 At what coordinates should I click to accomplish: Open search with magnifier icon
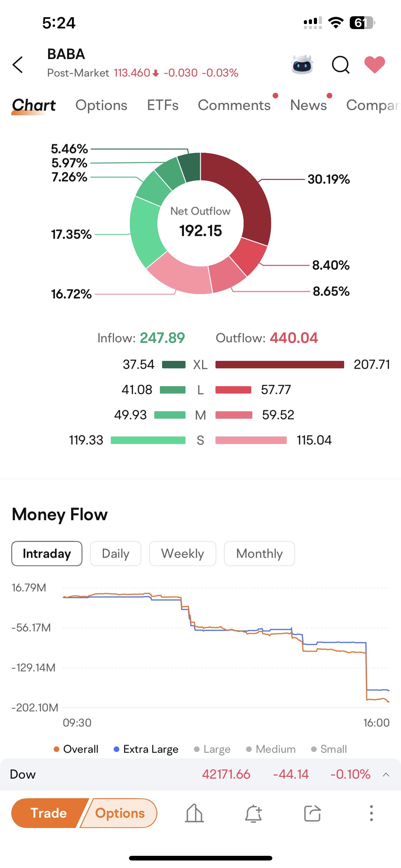(341, 64)
